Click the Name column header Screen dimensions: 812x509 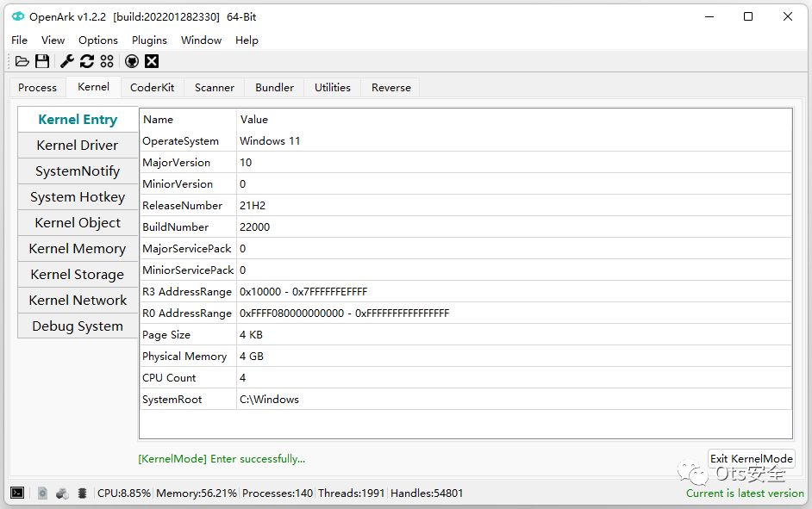tap(188, 120)
